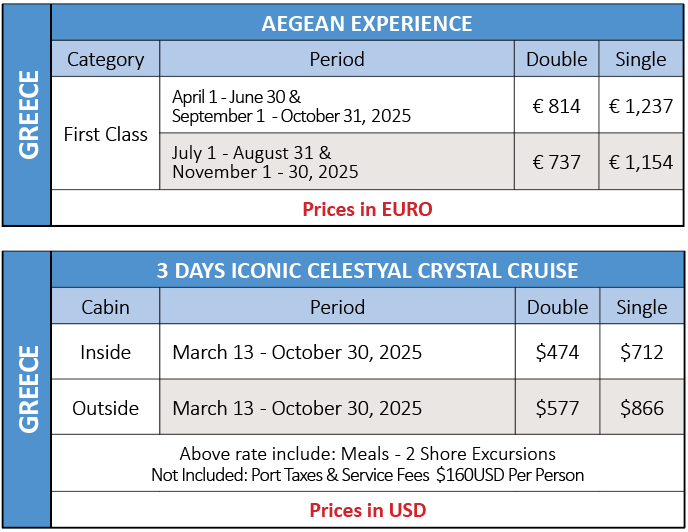Choose the Outside cabin cell
Image resolution: width=688 pixels, height=532 pixels.
click(x=105, y=408)
